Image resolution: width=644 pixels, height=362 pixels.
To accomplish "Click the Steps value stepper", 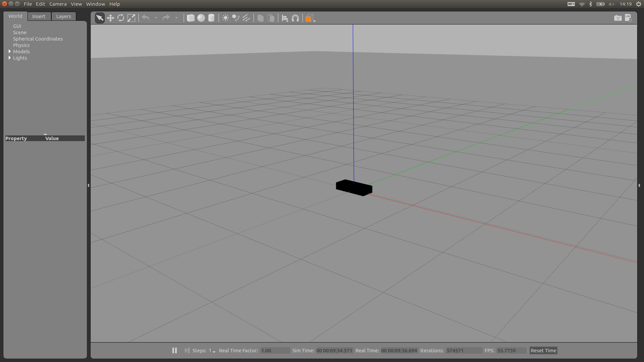I will point(214,352).
